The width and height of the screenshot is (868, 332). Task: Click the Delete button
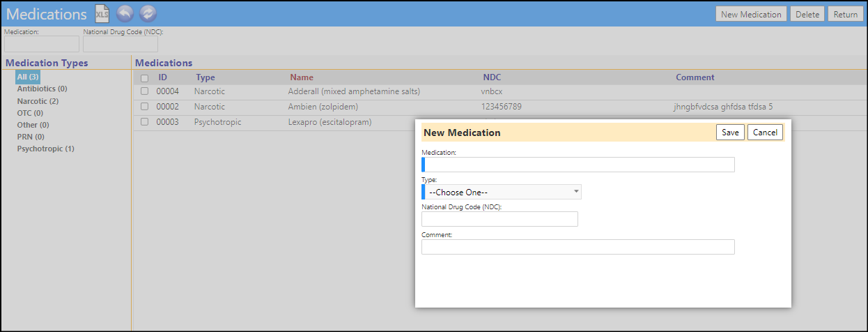coord(807,14)
